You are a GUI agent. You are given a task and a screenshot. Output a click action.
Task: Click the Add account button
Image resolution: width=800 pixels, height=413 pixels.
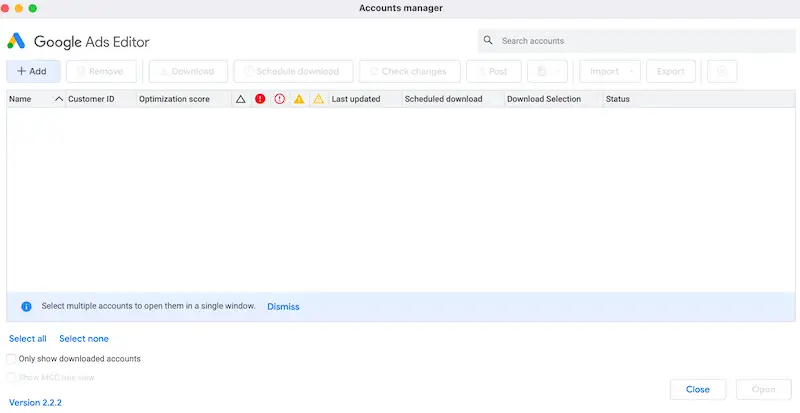pos(33,71)
